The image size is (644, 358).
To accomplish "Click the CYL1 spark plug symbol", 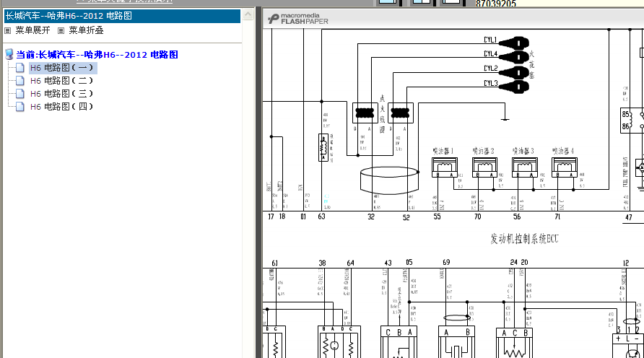I will (x=514, y=43).
